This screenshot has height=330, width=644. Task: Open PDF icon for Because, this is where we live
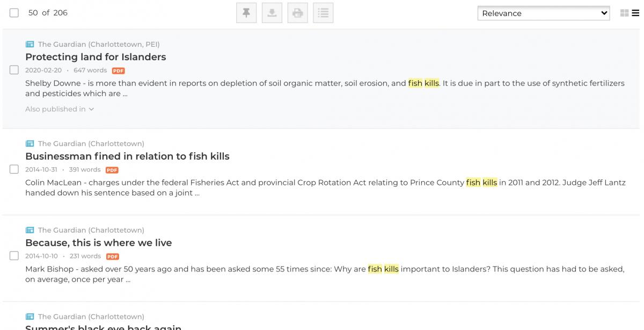(112, 256)
